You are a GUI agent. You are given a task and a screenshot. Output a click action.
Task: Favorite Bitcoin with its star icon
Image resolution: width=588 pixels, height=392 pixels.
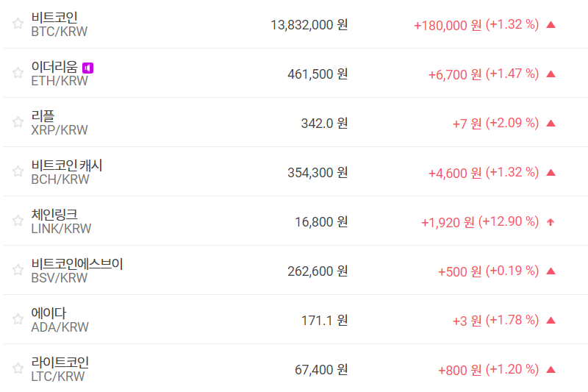click(18, 24)
